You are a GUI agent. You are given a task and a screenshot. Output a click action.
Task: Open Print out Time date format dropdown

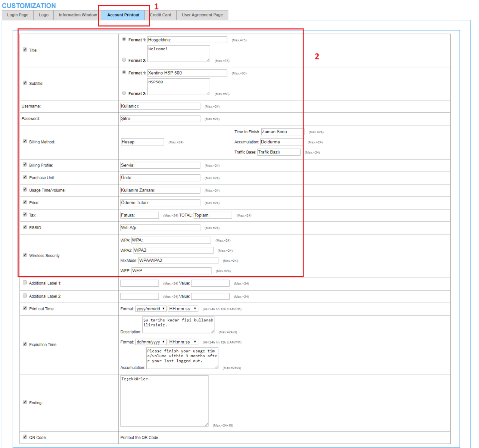tap(150, 309)
